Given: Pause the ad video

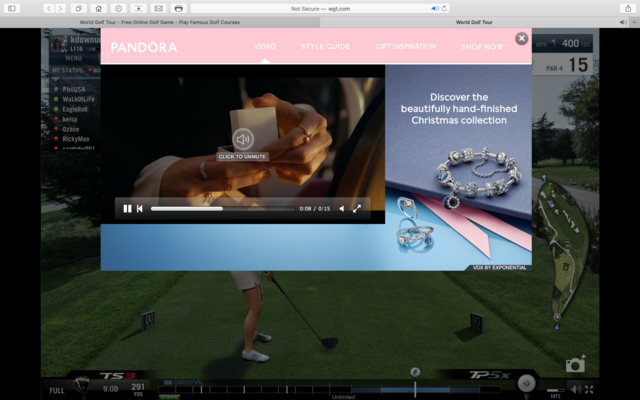Looking at the screenshot, I should (x=127, y=209).
